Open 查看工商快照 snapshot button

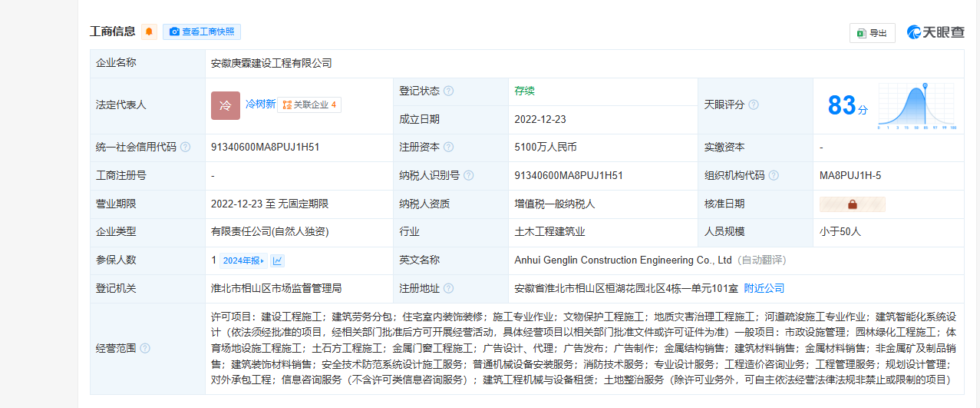(202, 32)
